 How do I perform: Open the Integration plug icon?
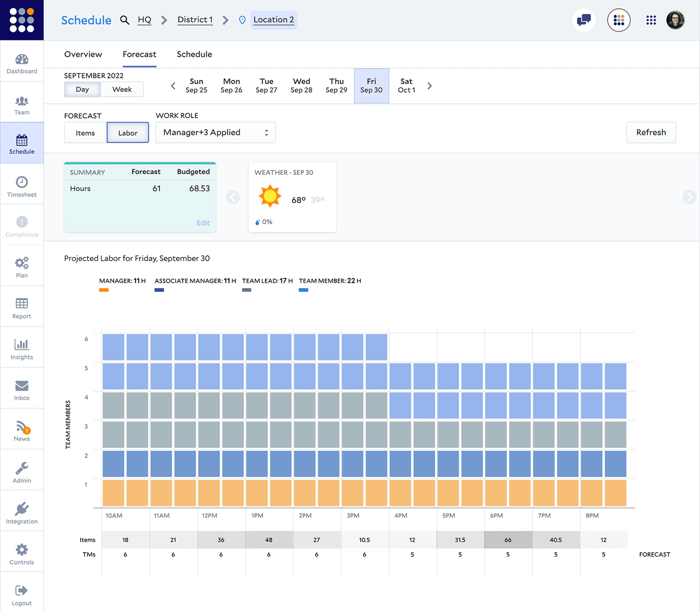22,509
